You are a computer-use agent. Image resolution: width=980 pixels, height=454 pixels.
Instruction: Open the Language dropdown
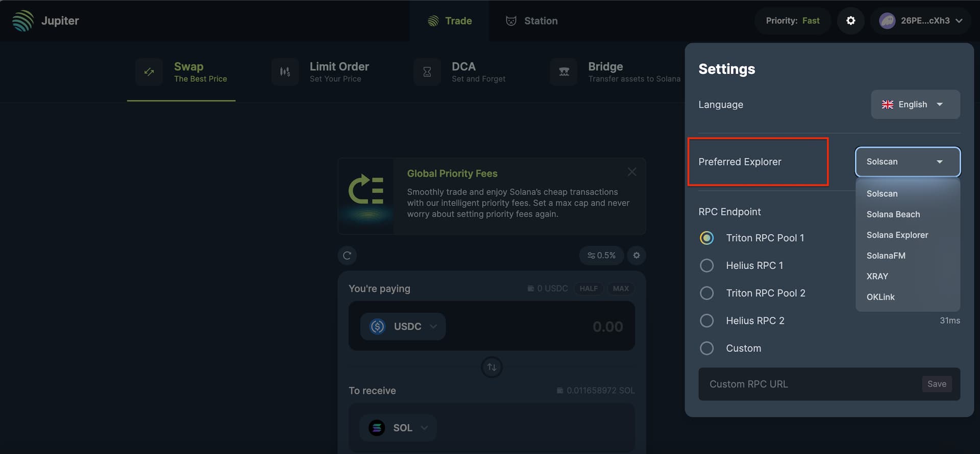(x=915, y=104)
